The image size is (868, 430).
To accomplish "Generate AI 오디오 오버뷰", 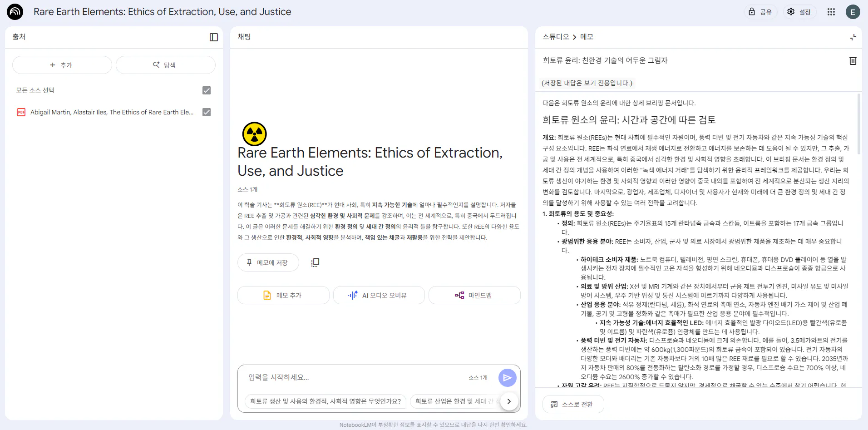I will (x=379, y=295).
